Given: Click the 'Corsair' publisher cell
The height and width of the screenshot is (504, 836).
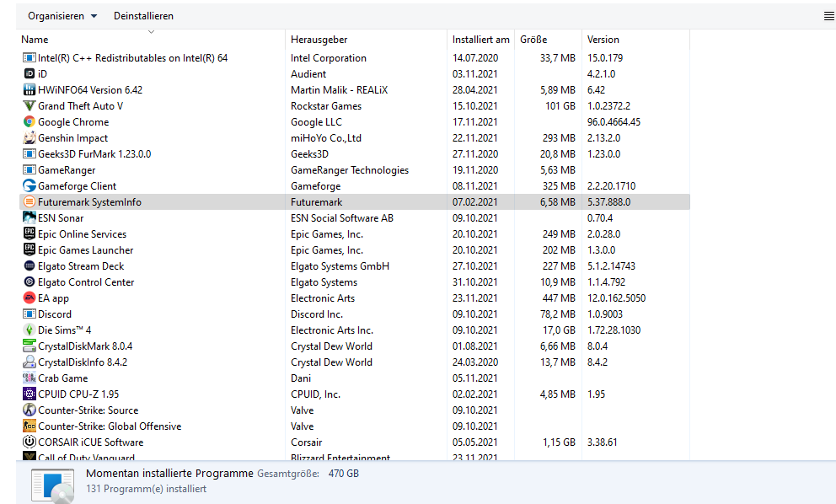Looking at the screenshot, I should [x=307, y=442].
